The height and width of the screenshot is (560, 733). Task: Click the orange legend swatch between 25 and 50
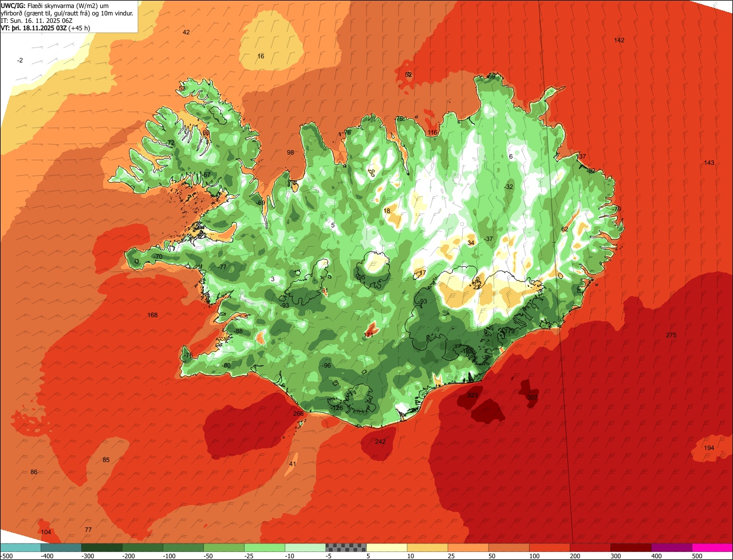(468, 547)
